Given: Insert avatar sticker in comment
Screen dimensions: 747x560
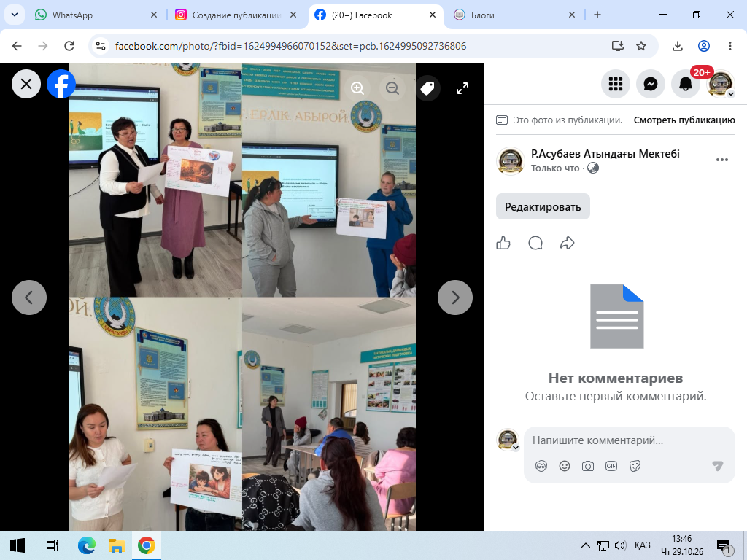Looking at the screenshot, I should pos(541,466).
